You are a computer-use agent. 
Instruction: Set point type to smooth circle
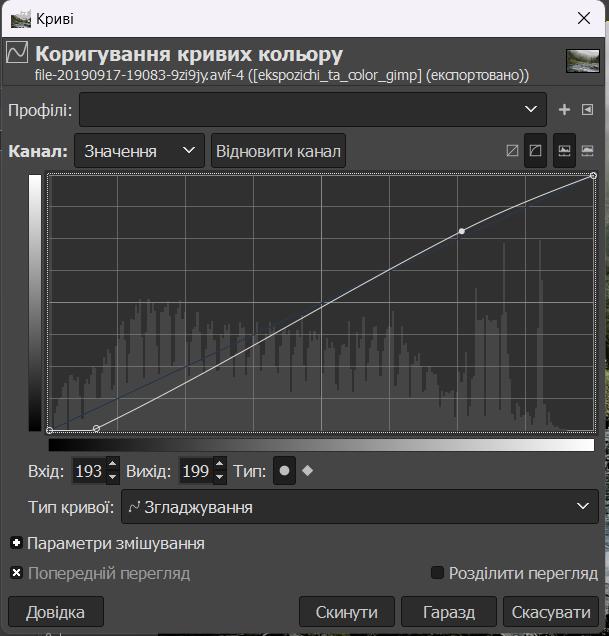tap(284, 471)
